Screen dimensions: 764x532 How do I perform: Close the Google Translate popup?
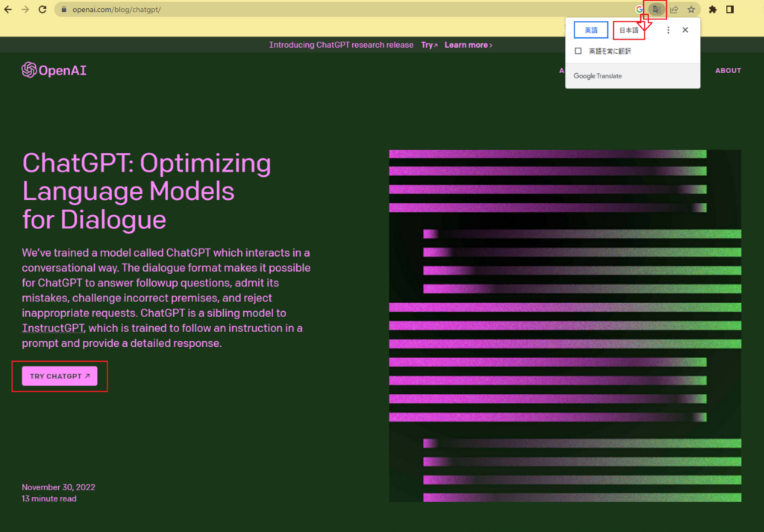685,31
